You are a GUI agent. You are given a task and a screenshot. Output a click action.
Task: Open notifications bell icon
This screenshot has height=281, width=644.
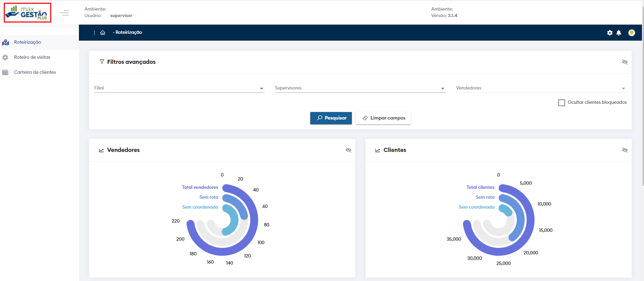coord(619,33)
